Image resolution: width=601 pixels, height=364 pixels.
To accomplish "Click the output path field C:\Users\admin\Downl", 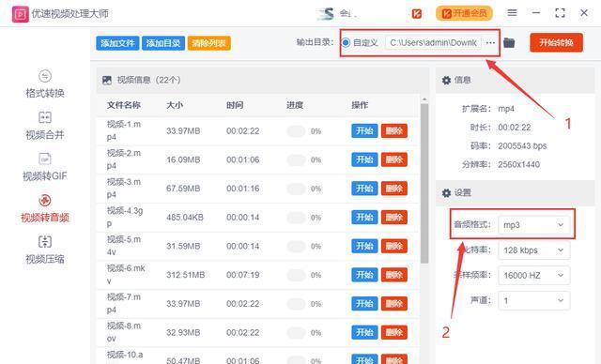I will [433, 43].
